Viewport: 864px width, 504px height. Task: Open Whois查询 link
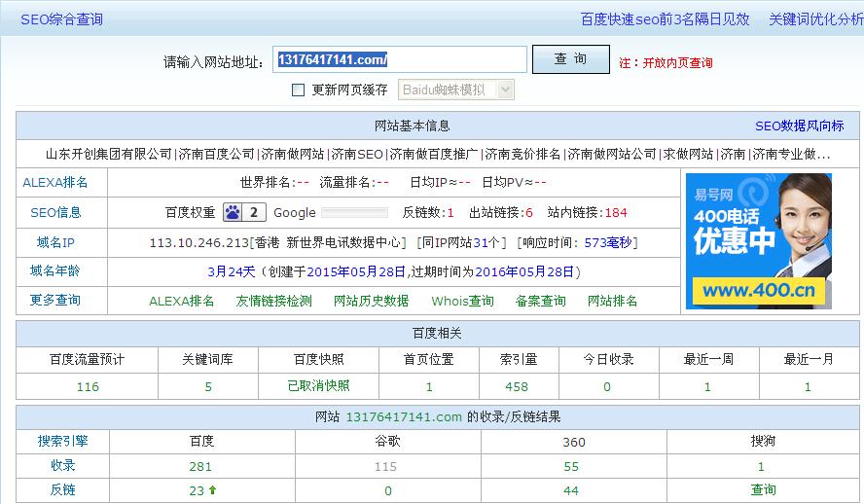pos(462,302)
